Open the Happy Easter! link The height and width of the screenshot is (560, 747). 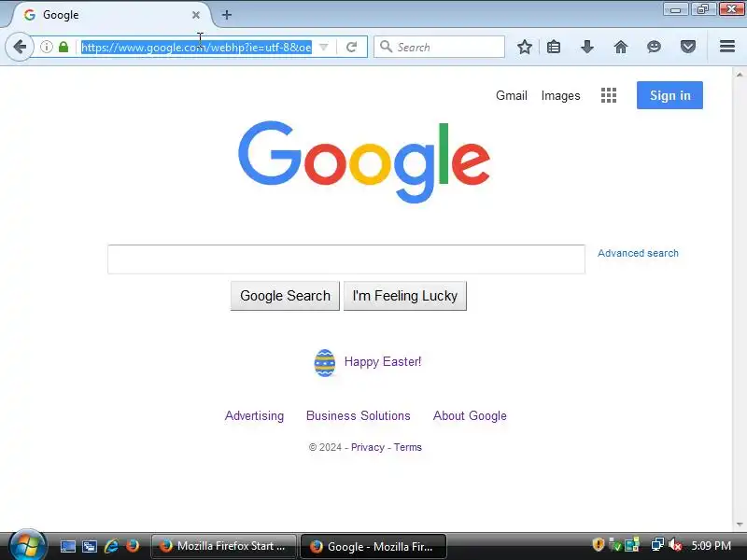coord(383,362)
